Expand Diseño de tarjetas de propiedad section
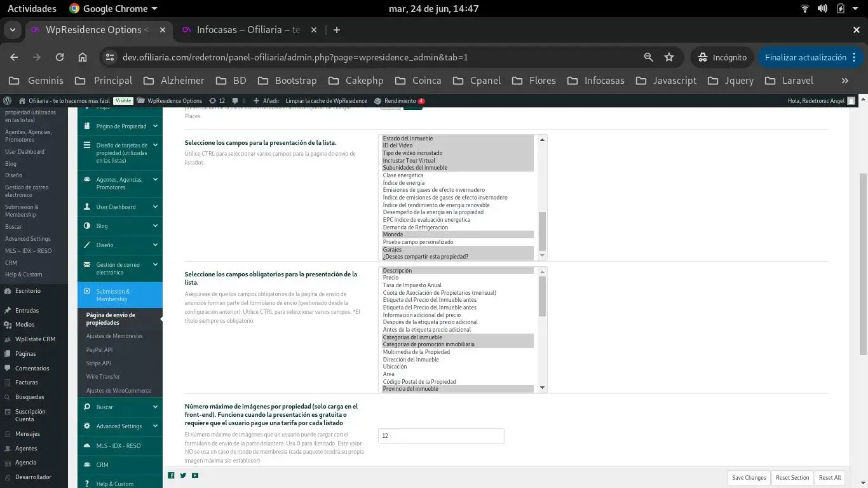The width and height of the screenshot is (868, 488). [x=120, y=153]
